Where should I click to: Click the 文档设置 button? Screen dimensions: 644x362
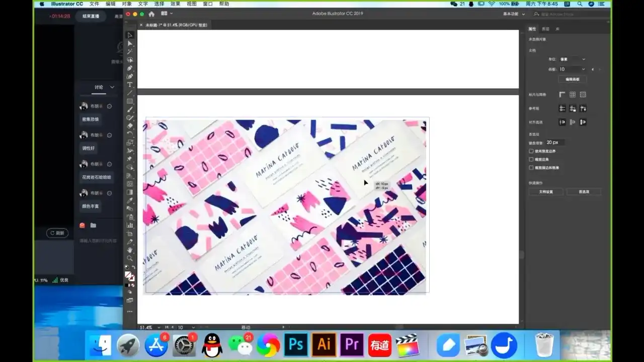tap(546, 192)
